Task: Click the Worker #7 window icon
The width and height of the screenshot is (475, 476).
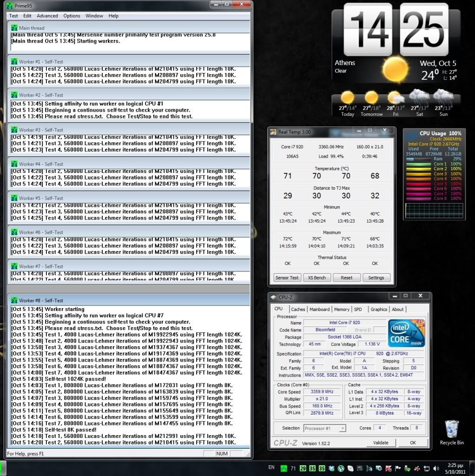Action: pyautogui.click(x=14, y=266)
